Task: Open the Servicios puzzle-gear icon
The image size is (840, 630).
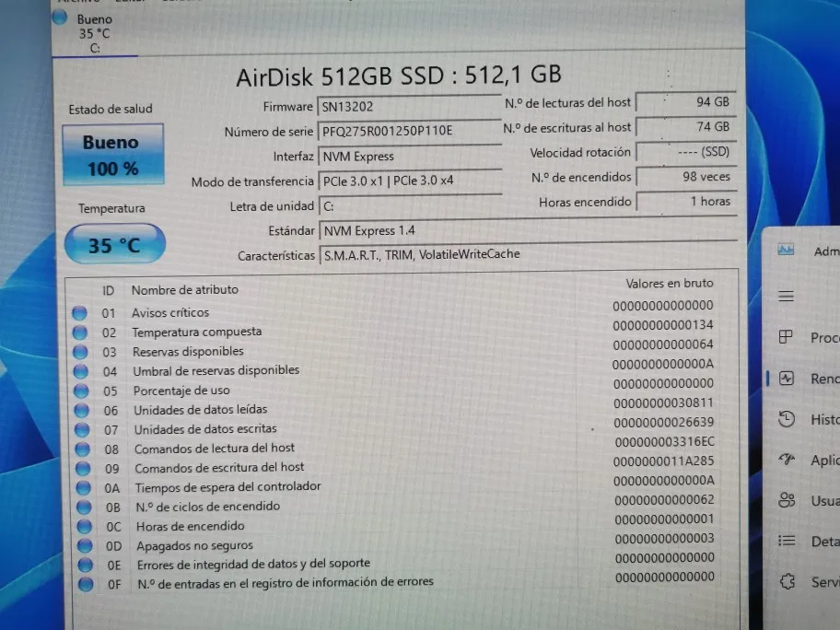Action: [787, 581]
